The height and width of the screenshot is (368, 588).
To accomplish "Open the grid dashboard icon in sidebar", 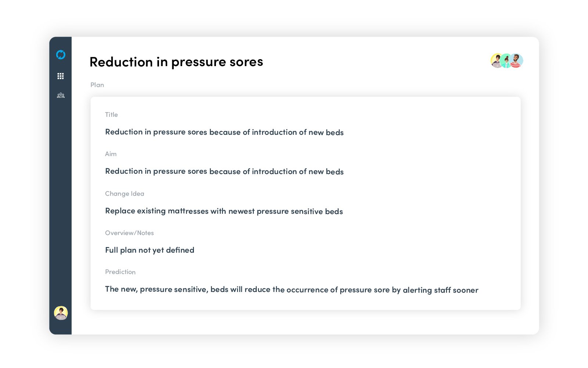I will [61, 76].
